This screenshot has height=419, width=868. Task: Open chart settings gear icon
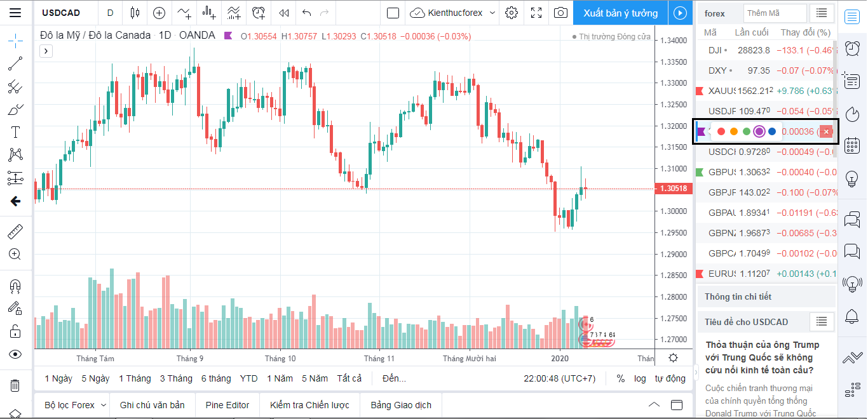pos(512,13)
